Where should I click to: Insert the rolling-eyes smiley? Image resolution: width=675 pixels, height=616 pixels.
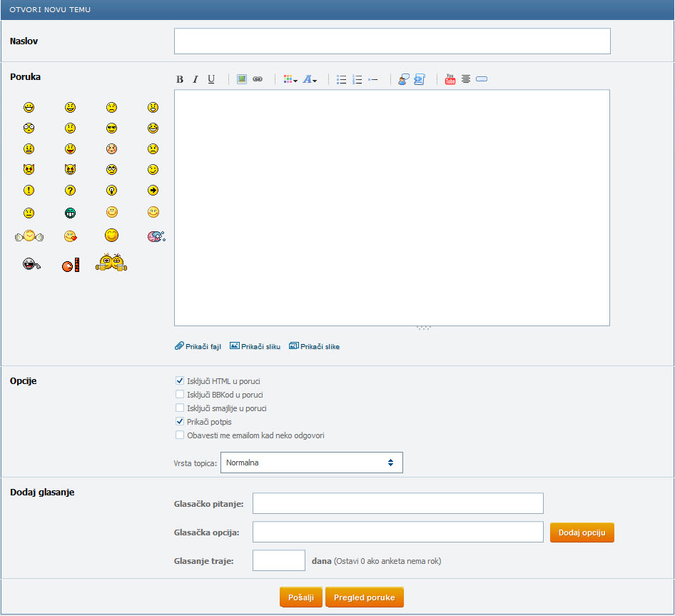pyautogui.click(x=111, y=170)
